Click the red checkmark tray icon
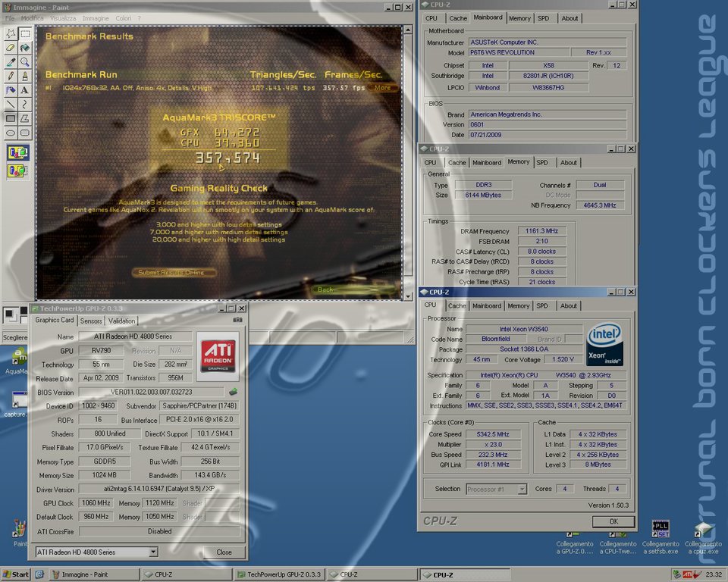 [x=697, y=574]
